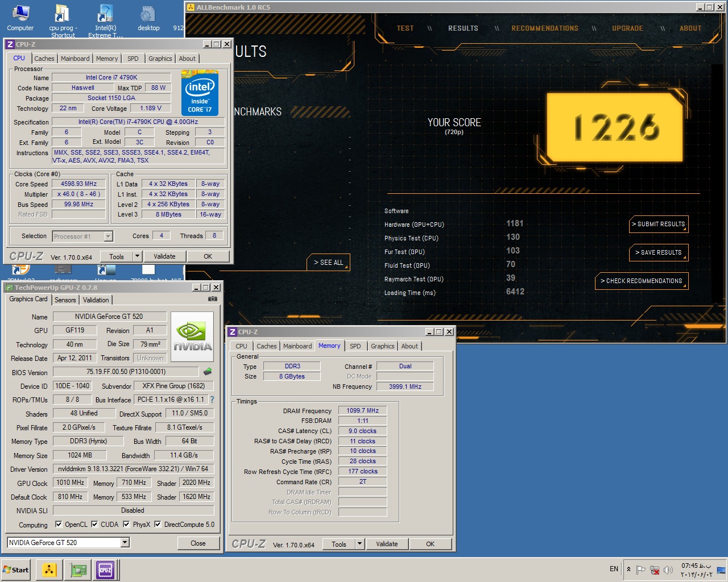Show hidden tray icons arrow

(x=628, y=569)
